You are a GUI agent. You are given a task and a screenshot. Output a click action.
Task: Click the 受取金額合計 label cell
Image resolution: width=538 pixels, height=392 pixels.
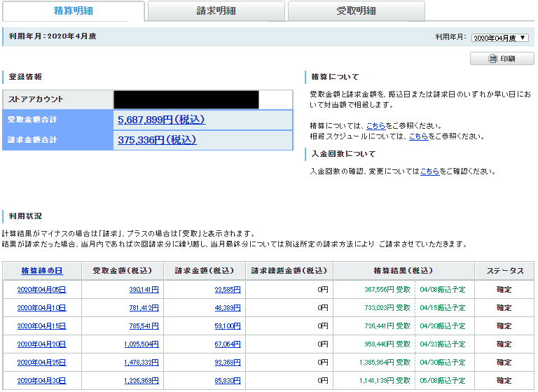point(57,120)
